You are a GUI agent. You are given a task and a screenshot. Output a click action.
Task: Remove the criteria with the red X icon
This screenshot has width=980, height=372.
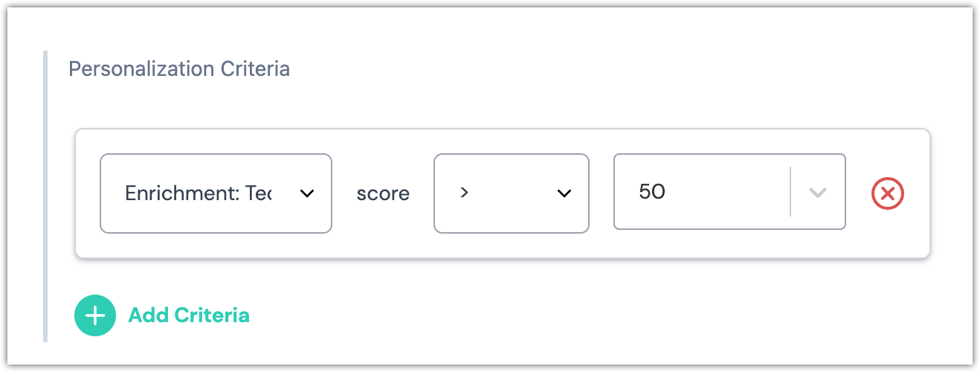pos(887,193)
